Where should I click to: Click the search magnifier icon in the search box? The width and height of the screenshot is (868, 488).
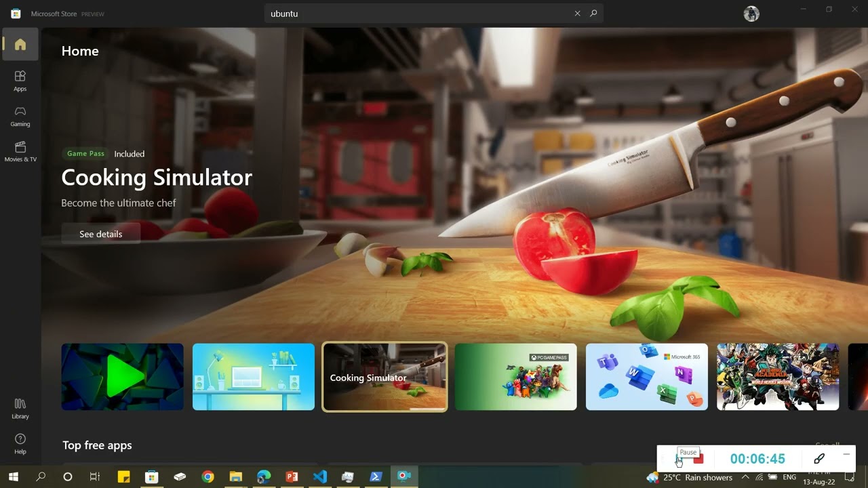pyautogui.click(x=593, y=14)
